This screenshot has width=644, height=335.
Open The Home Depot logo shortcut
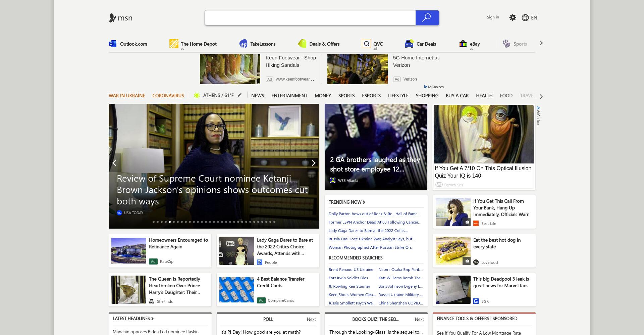point(174,43)
